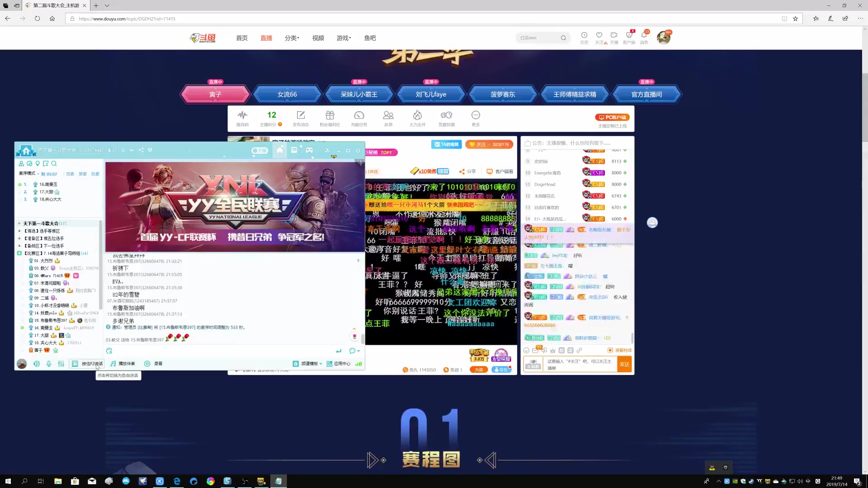This screenshot has height=488, width=868.
Task: Click the search magnifier icon
Action: click(563, 38)
